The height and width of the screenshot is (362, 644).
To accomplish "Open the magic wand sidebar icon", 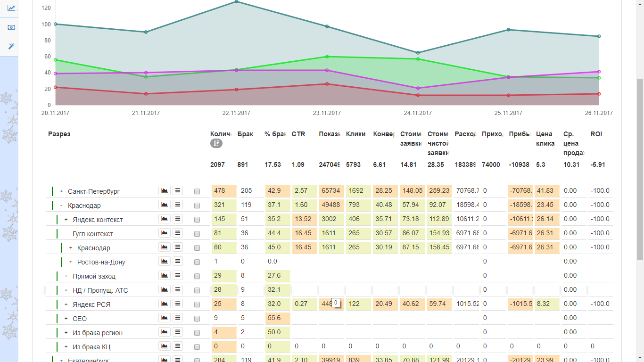I will point(11,46).
